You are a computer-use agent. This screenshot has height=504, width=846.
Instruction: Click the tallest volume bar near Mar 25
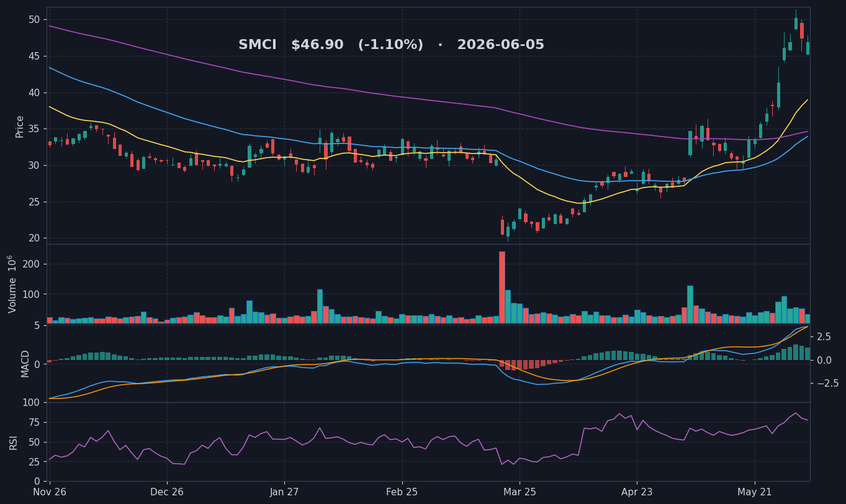[502, 287]
